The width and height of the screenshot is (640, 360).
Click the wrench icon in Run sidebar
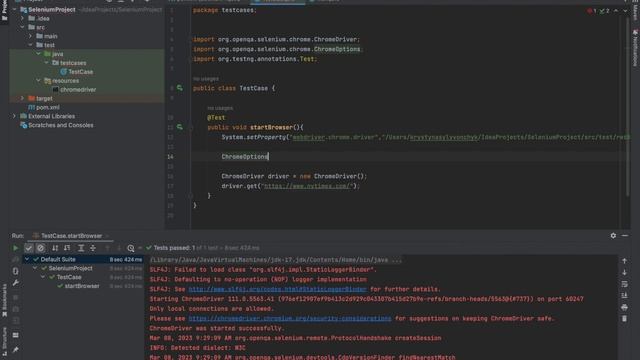coord(16,282)
